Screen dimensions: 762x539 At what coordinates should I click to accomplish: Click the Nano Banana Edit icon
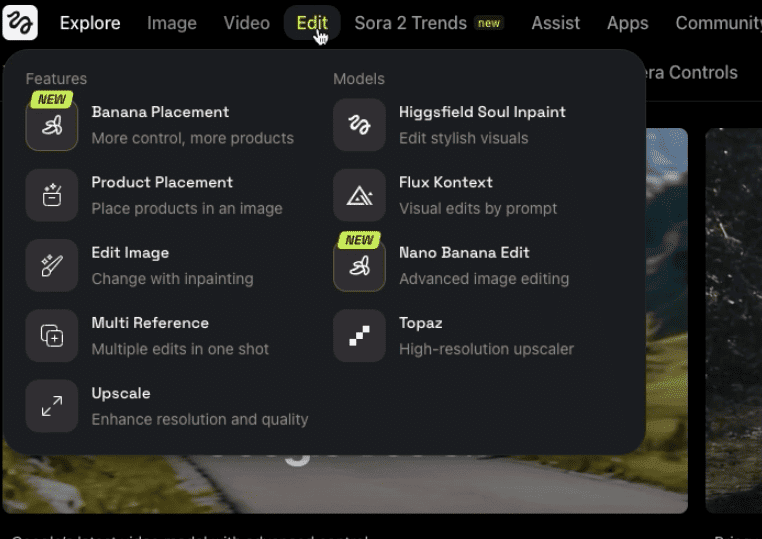point(359,265)
